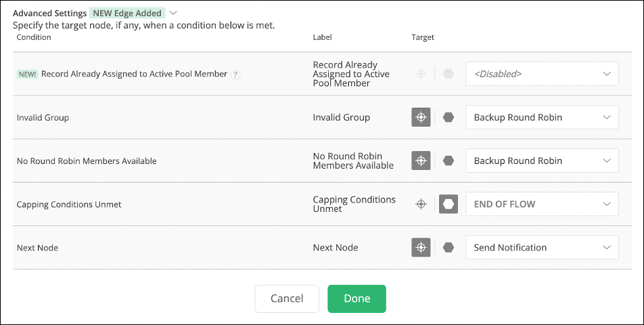Choose crosshair target icon for Next Node
This screenshot has width=644, height=325.
(421, 247)
